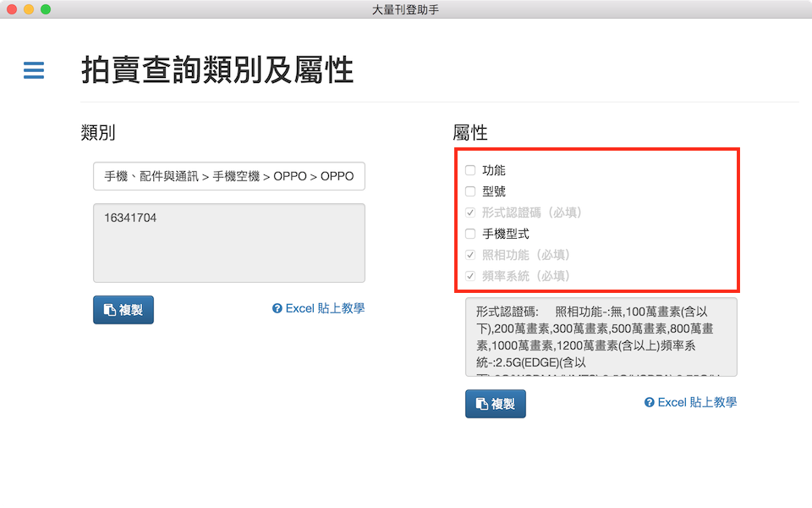Screen dimensions: 812x508
Task: Close the 大量刊登助手 window
Action: [12, 9]
